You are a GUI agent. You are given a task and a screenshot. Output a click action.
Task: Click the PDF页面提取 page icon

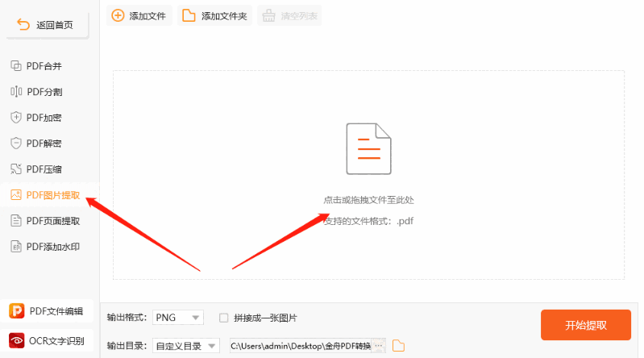15,221
